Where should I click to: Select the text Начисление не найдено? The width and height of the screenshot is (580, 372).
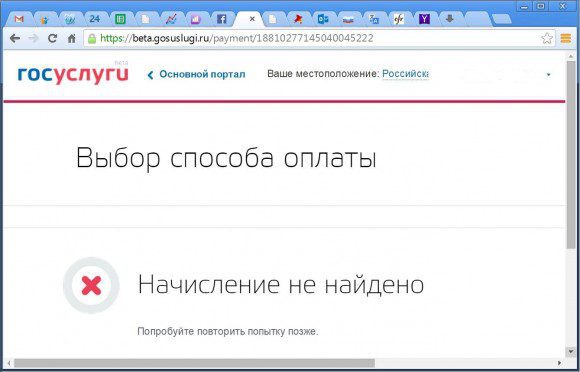tap(281, 285)
